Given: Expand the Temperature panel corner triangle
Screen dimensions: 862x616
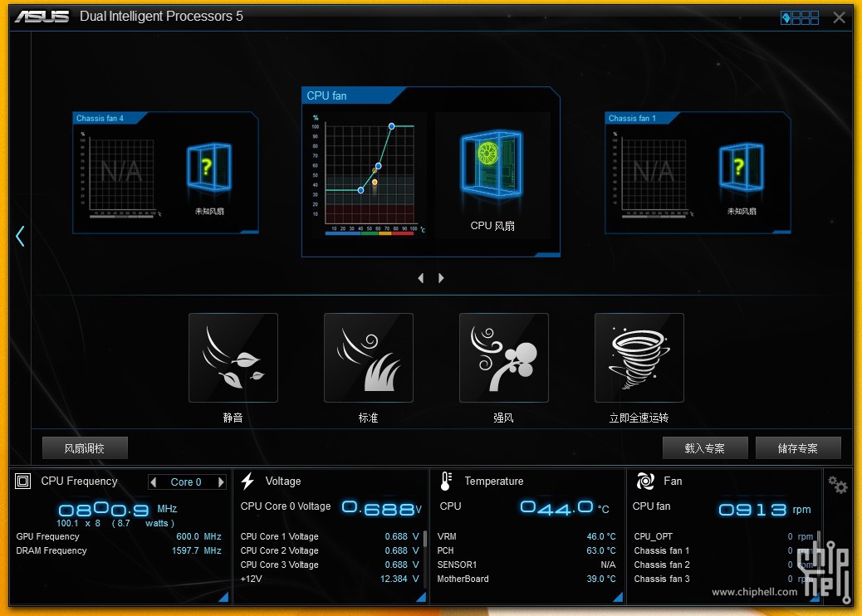Looking at the screenshot, I should pyautogui.click(x=617, y=597).
